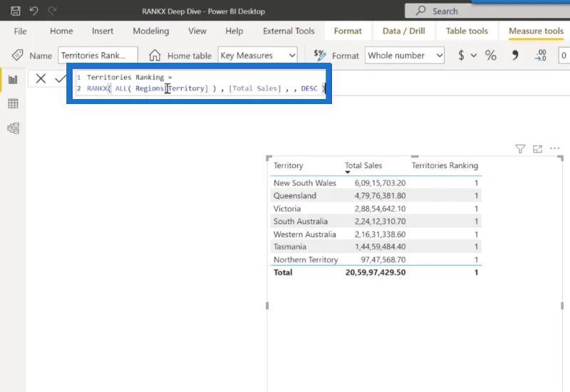Sort by Territories Ranking column header
Image resolution: width=570 pixels, height=392 pixels.
[445, 165]
